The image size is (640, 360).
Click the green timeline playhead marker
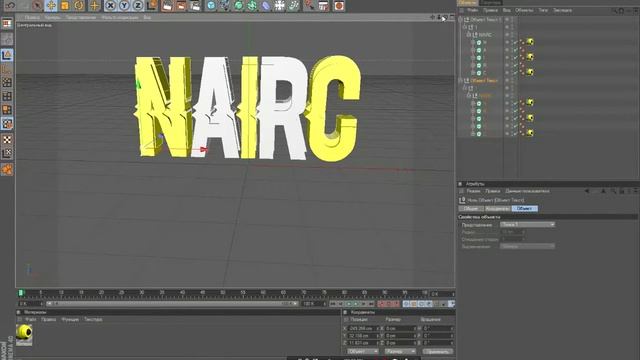pyautogui.click(x=21, y=293)
